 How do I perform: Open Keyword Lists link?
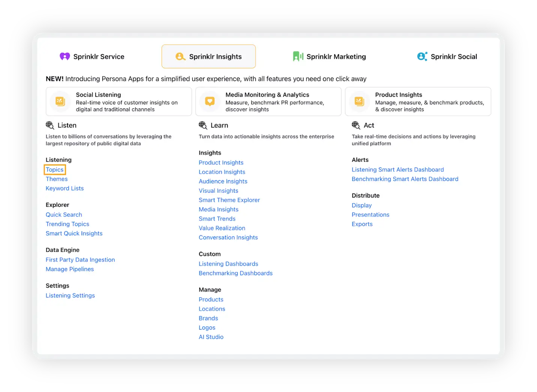click(x=65, y=188)
